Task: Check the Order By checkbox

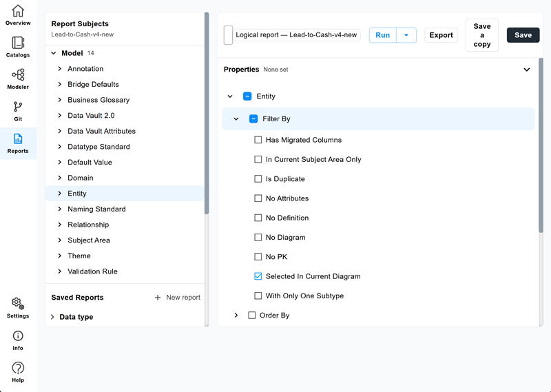Action: (252, 316)
